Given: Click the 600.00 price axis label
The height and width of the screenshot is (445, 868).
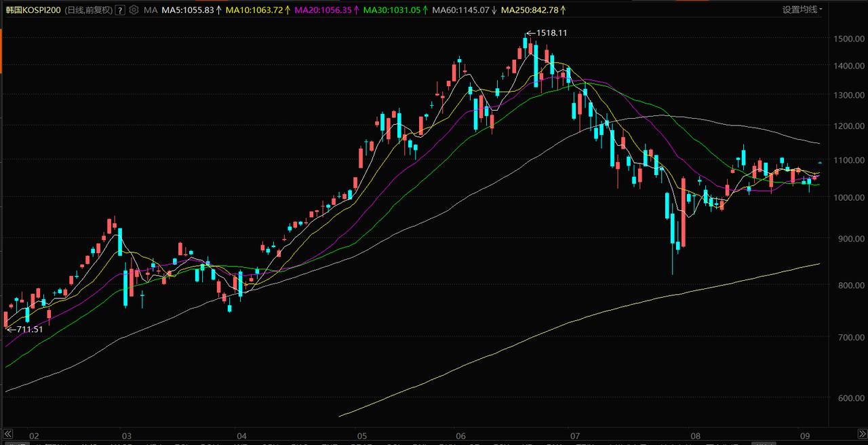Looking at the screenshot, I should (x=850, y=398).
